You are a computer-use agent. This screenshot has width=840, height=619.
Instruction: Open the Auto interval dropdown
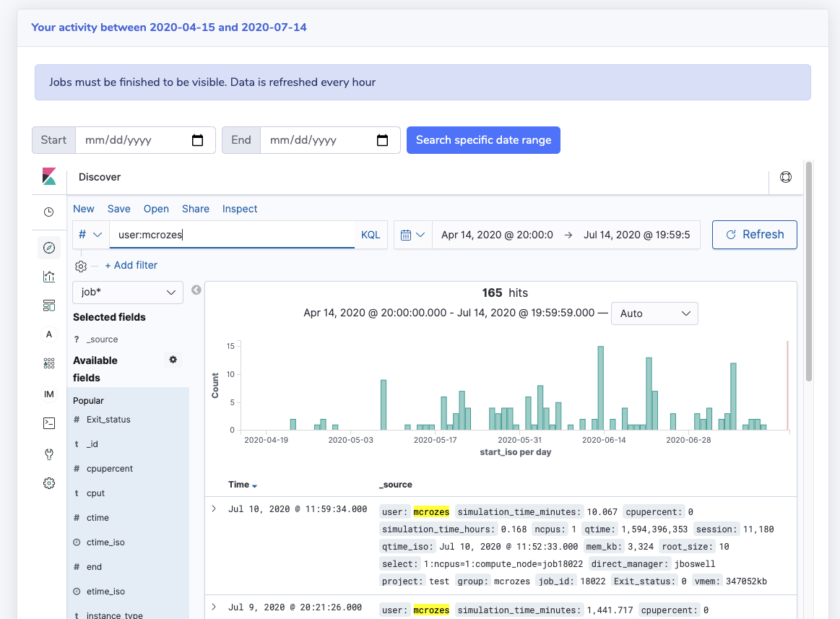click(654, 313)
